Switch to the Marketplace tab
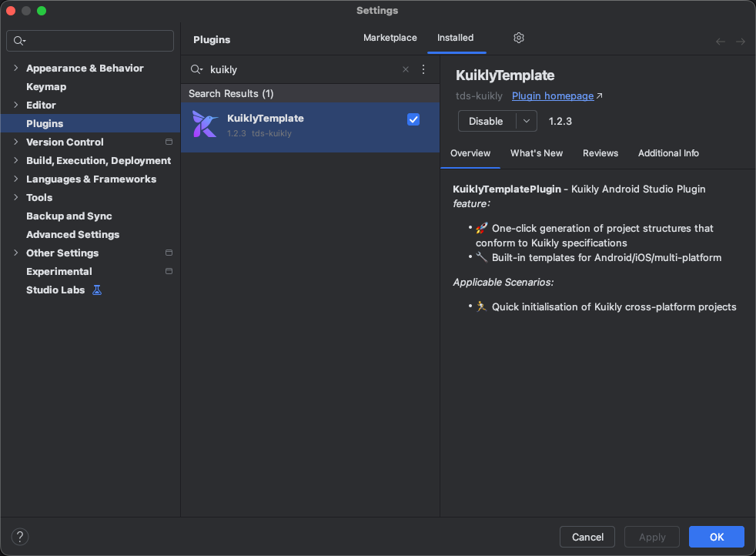 pos(390,38)
